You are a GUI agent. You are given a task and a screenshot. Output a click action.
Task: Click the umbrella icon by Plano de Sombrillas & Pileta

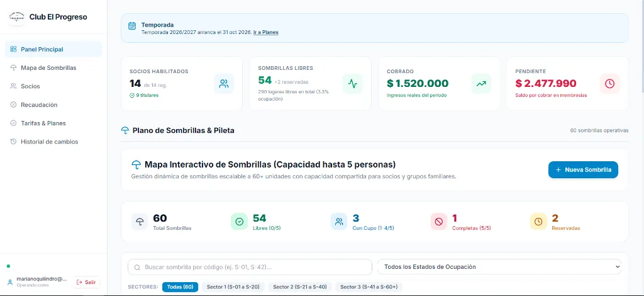coord(125,131)
